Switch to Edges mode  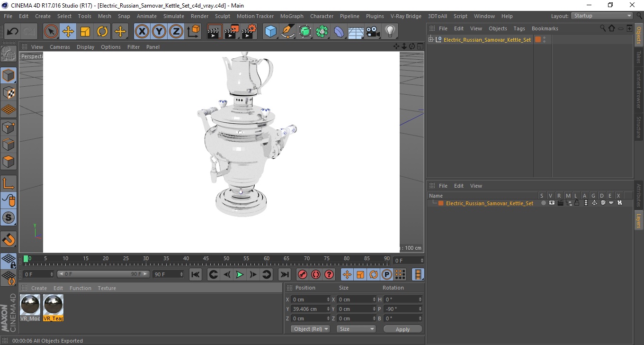(9, 144)
